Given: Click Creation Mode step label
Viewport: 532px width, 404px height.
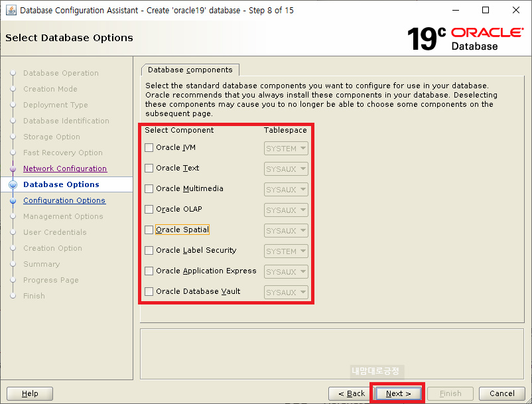Looking at the screenshot, I should (x=50, y=89).
